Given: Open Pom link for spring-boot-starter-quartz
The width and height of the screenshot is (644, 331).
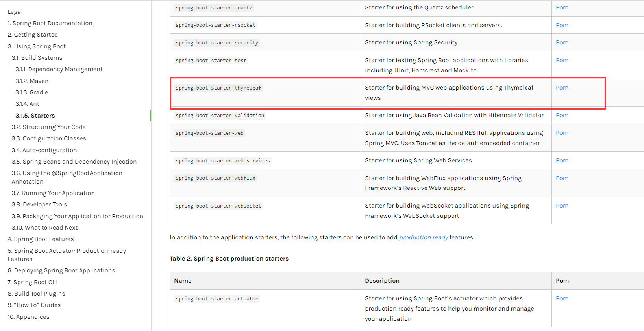Looking at the screenshot, I should [562, 7].
